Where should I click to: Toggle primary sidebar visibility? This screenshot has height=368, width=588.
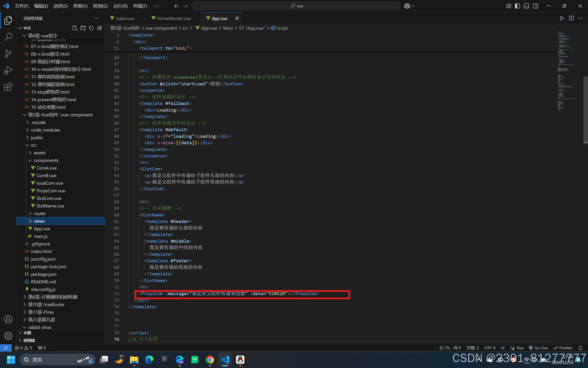517,6
